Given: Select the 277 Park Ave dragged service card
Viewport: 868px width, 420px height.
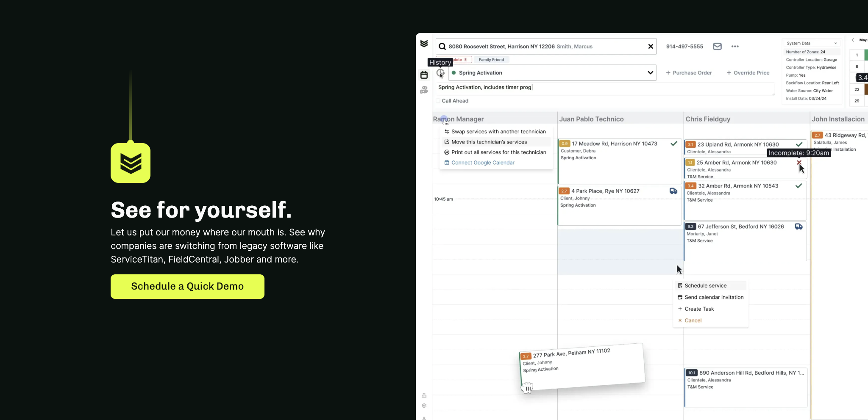Looking at the screenshot, I should [x=582, y=367].
